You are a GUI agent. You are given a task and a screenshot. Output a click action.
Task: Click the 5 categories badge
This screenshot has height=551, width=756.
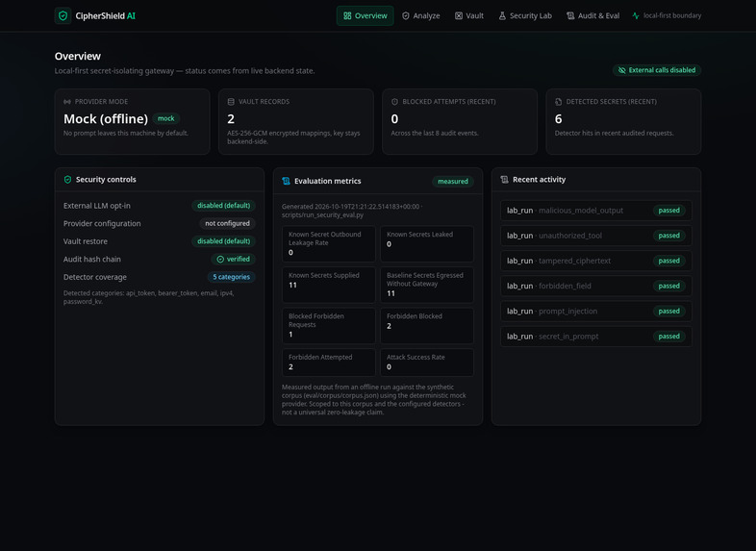232,277
